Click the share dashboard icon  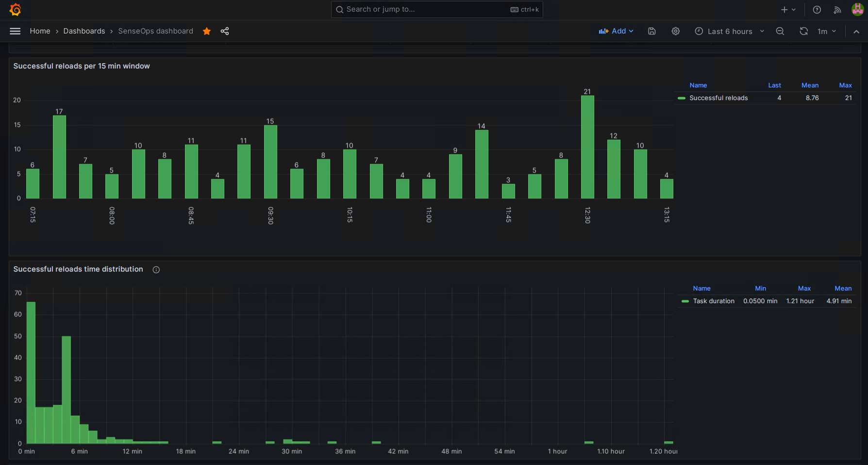click(225, 31)
